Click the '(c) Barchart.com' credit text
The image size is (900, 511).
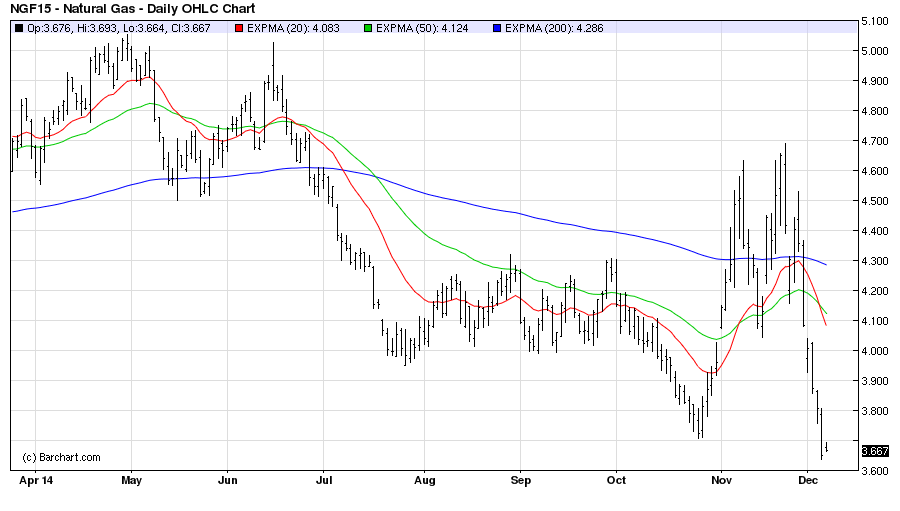(x=61, y=458)
